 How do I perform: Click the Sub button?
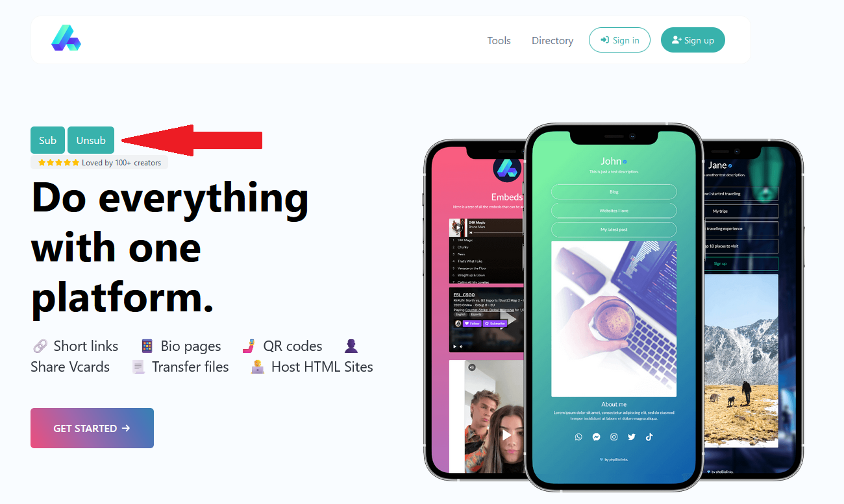pyautogui.click(x=47, y=140)
